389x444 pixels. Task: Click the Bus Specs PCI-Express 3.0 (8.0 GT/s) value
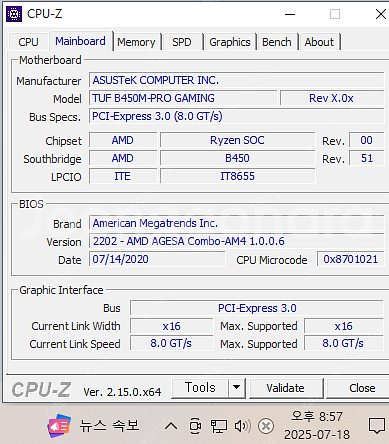[236, 116]
